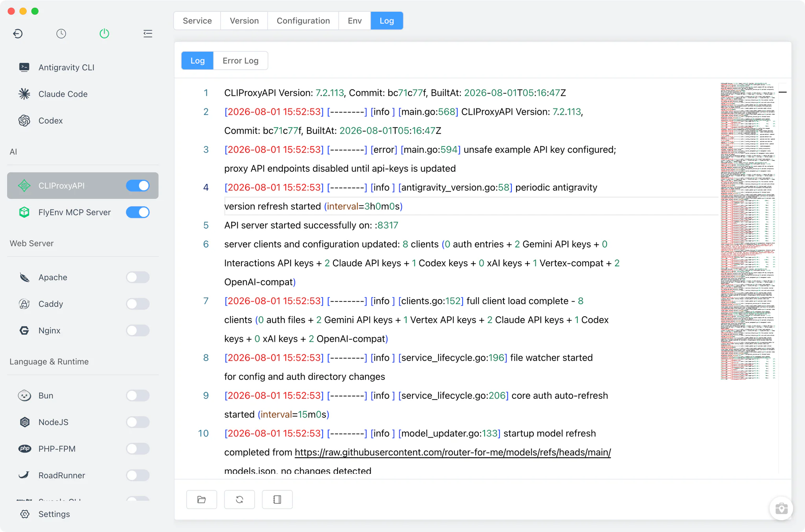This screenshot has height=532, width=805.
Task: Click the log minimap overview
Action: tap(748, 231)
